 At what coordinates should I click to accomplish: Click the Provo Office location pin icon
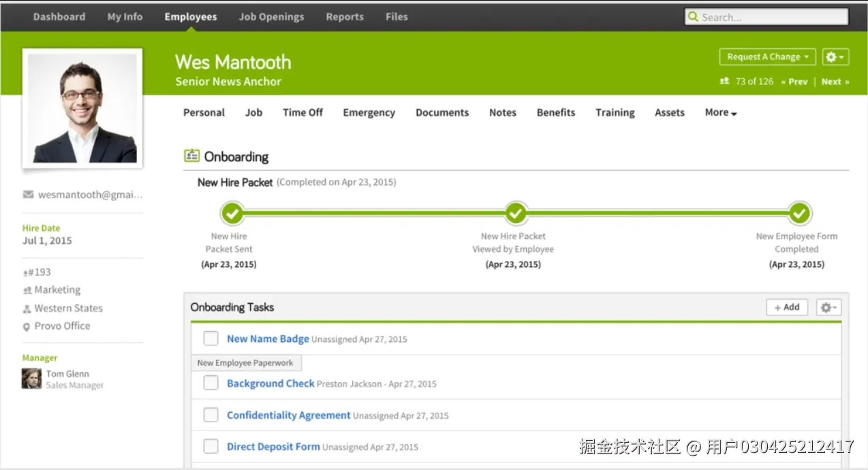click(x=27, y=327)
